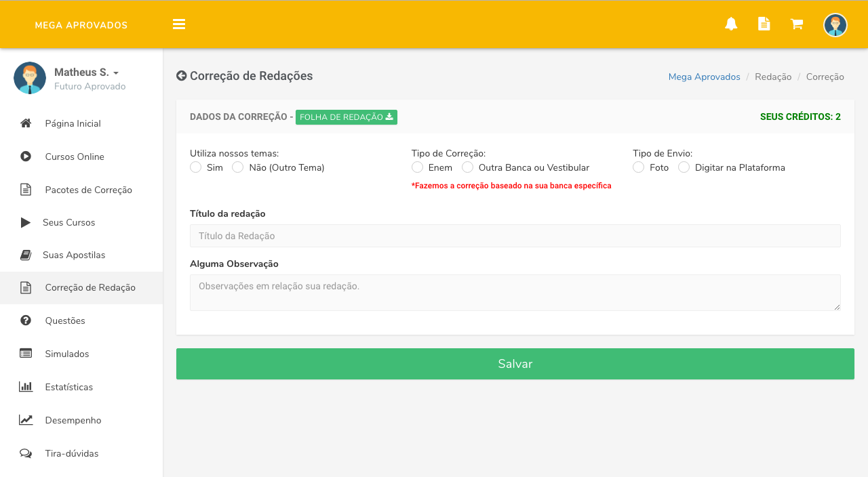
Task: Click the book icon for Suas Apostilas
Action: [x=26, y=255]
